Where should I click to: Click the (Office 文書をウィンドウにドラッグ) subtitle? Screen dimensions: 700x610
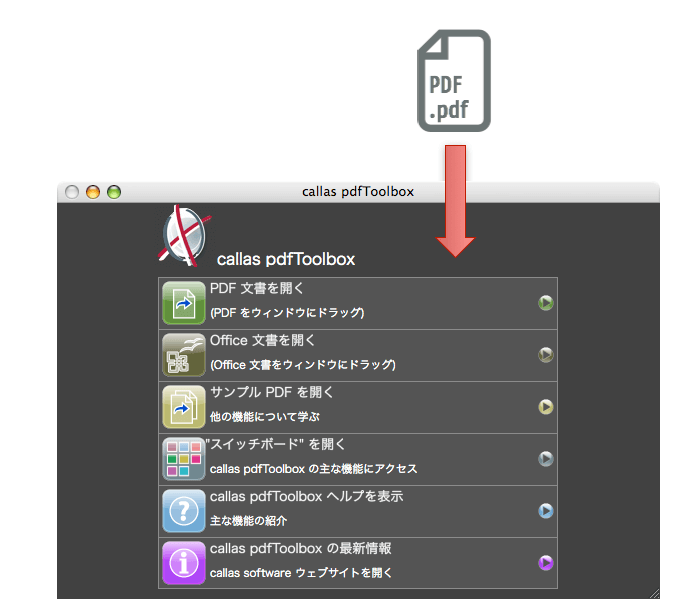pos(303,365)
